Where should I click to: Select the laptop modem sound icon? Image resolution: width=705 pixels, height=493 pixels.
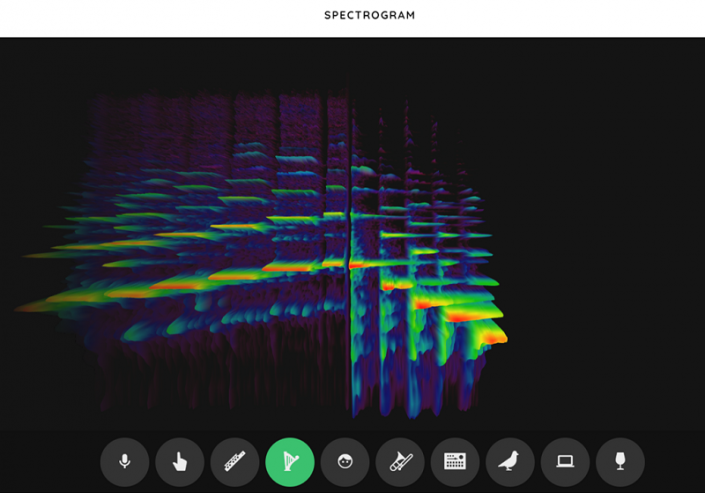565,462
